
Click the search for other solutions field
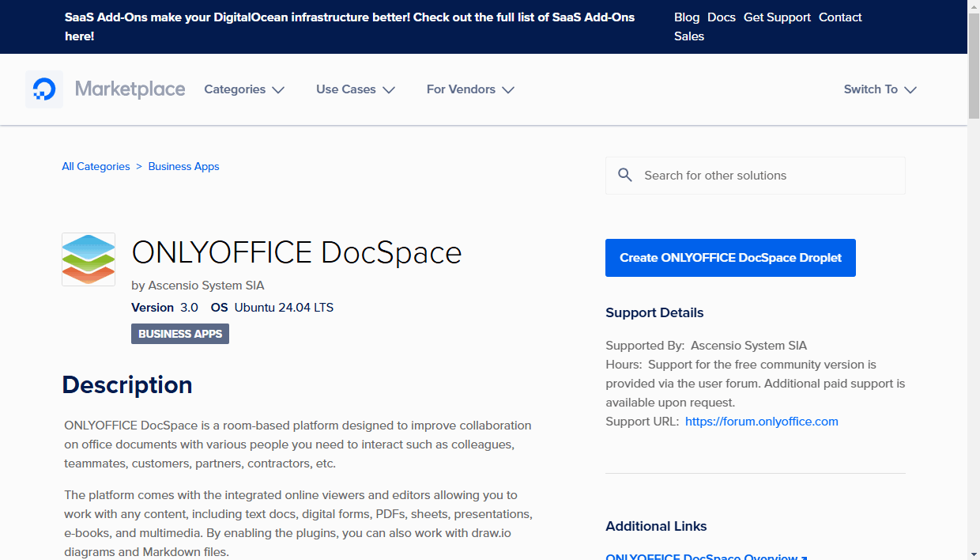point(755,175)
